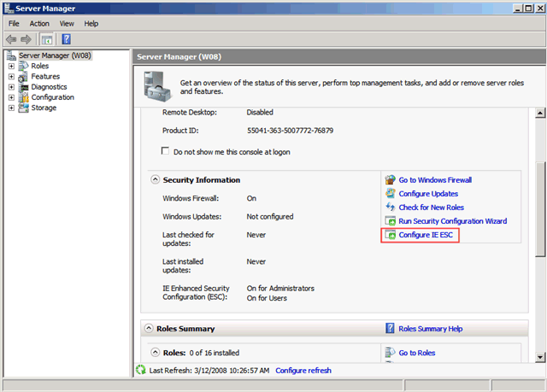Toggle the Show/Hide Console Tree toolbar icon
This screenshot has height=392, width=547.
(x=47, y=39)
